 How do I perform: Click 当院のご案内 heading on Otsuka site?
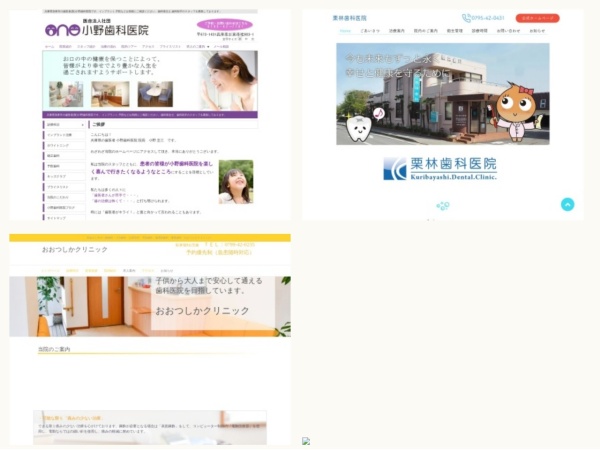pyautogui.click(x=54, y=349)
